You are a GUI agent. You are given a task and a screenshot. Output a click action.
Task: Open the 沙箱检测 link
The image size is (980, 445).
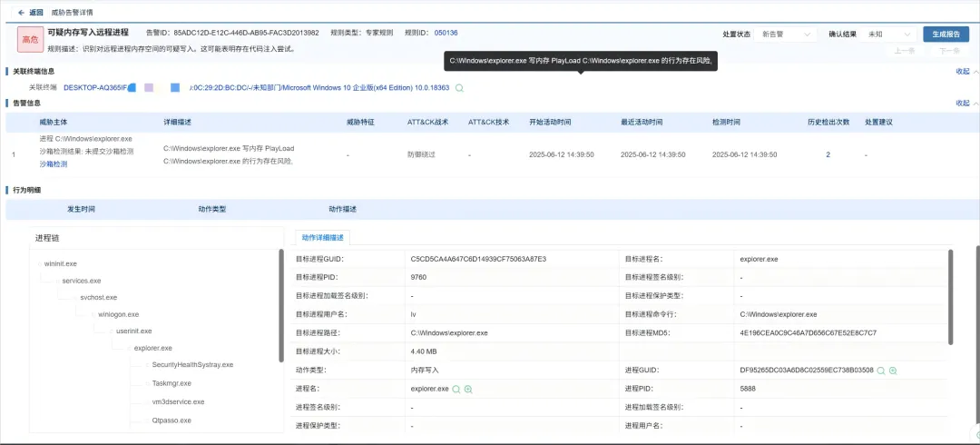tap(54, 164)
